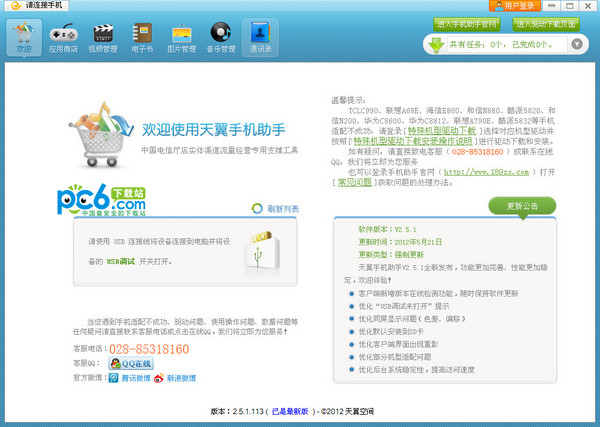
Task: Click the 腾讯微博 icon
Action: [x=113, y=378]
